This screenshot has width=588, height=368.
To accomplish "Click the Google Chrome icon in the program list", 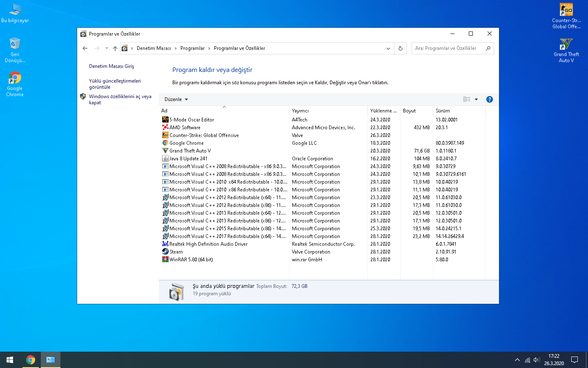I will pos(165,143).
